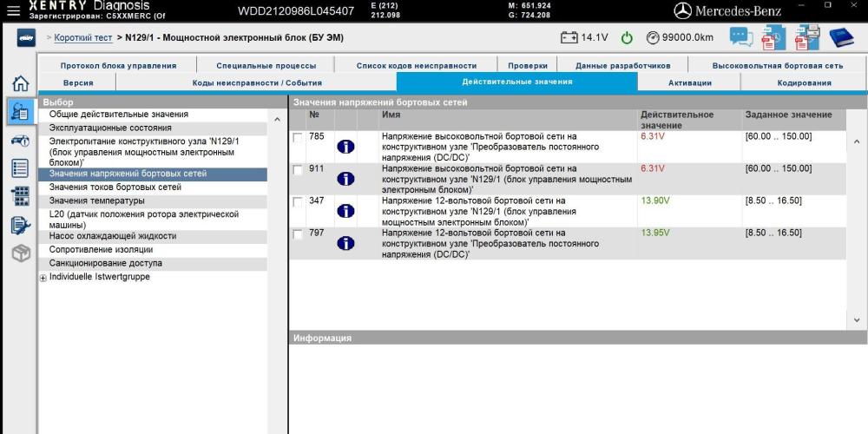
Task: Tick checkbox for row 785
Action: pos(298,138)
